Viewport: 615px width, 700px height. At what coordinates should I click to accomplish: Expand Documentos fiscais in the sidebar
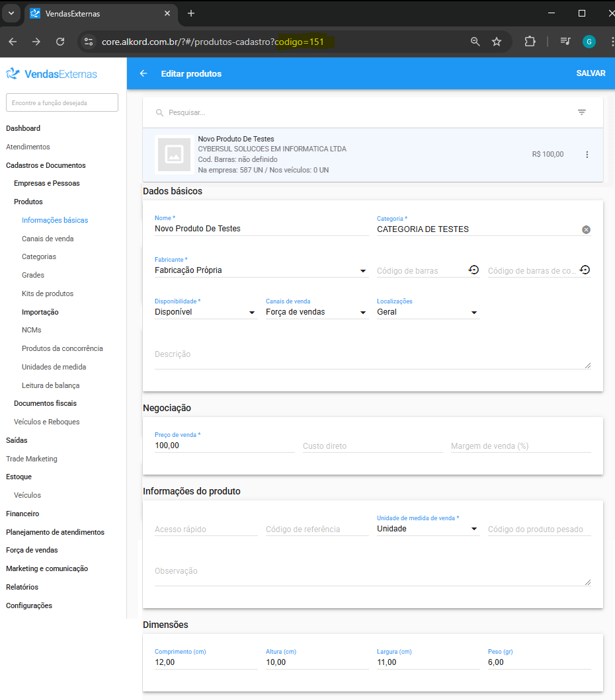tap(45, 404)
